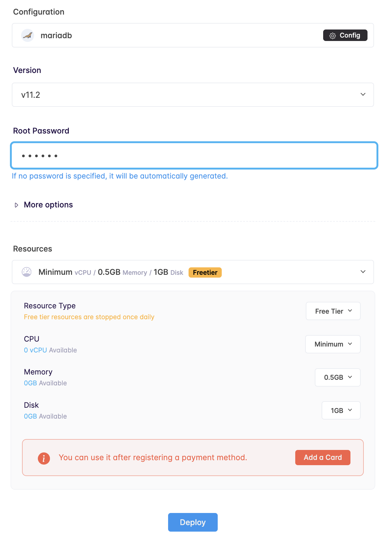392x549 pixels.
Task: Click the Freetier badge
Action: (x=205, y=272)
